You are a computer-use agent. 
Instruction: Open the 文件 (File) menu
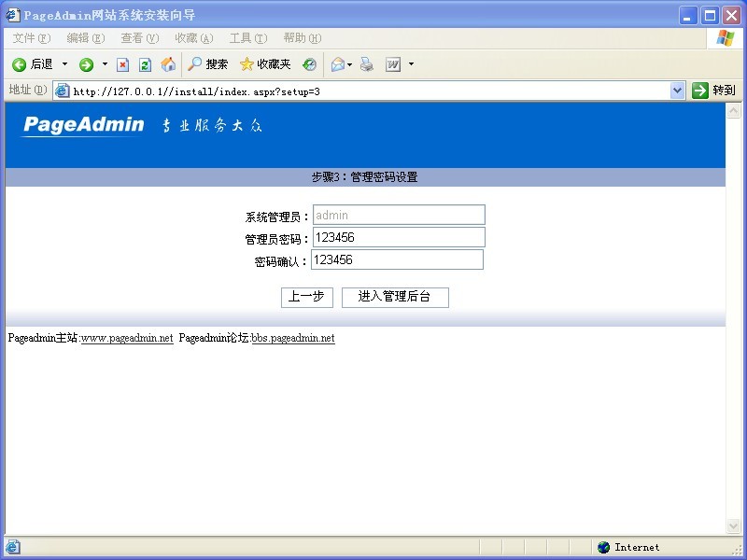(x=31, y=38)
